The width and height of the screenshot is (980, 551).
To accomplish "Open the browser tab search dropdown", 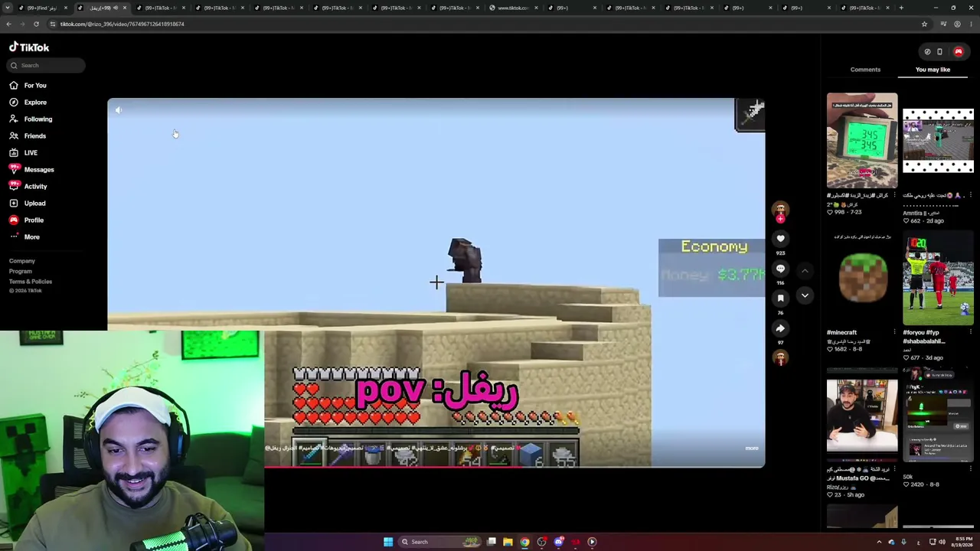I will point(8,8).
